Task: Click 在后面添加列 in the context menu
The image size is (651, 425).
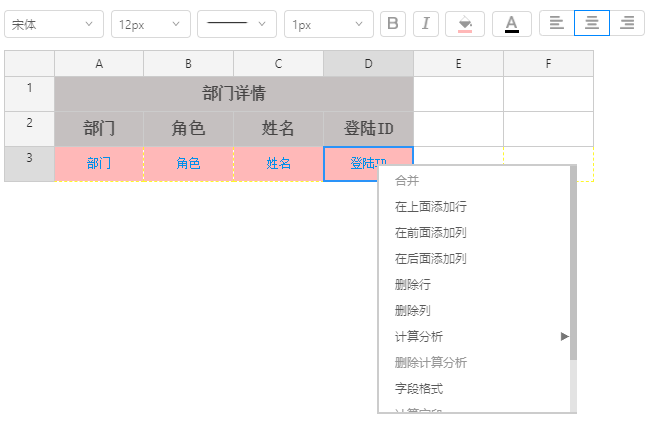Action: 430,259
